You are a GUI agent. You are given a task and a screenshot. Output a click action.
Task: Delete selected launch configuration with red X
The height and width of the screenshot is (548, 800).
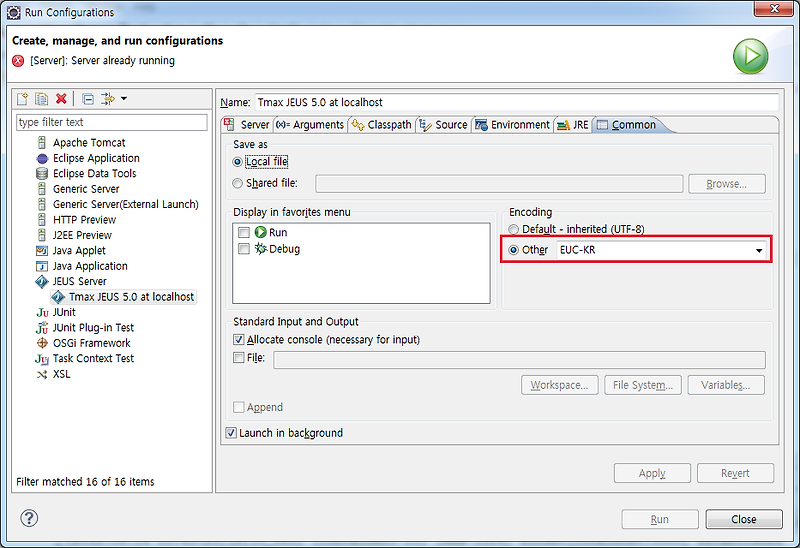pos(61,98)
